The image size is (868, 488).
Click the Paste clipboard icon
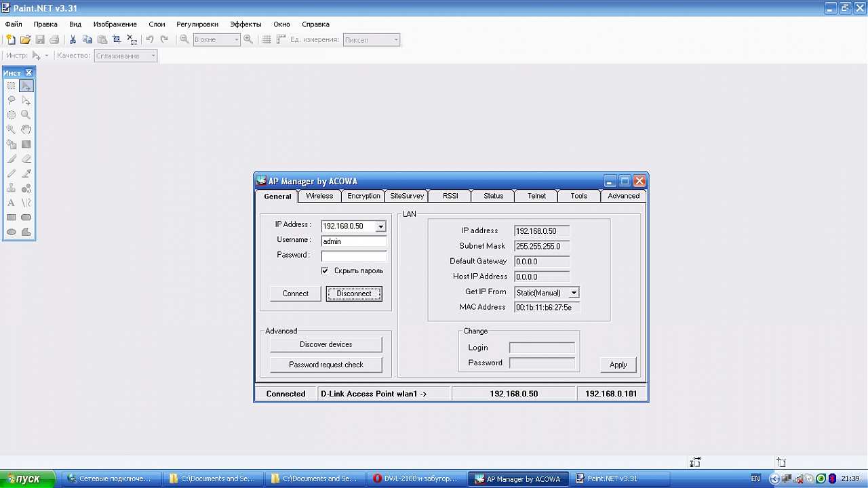tap(102, 40)
